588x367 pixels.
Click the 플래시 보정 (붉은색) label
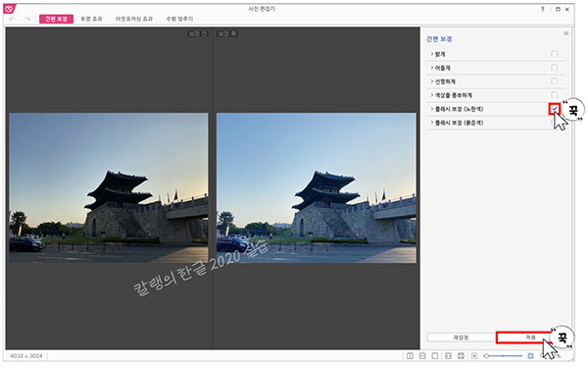click(459, 123)
